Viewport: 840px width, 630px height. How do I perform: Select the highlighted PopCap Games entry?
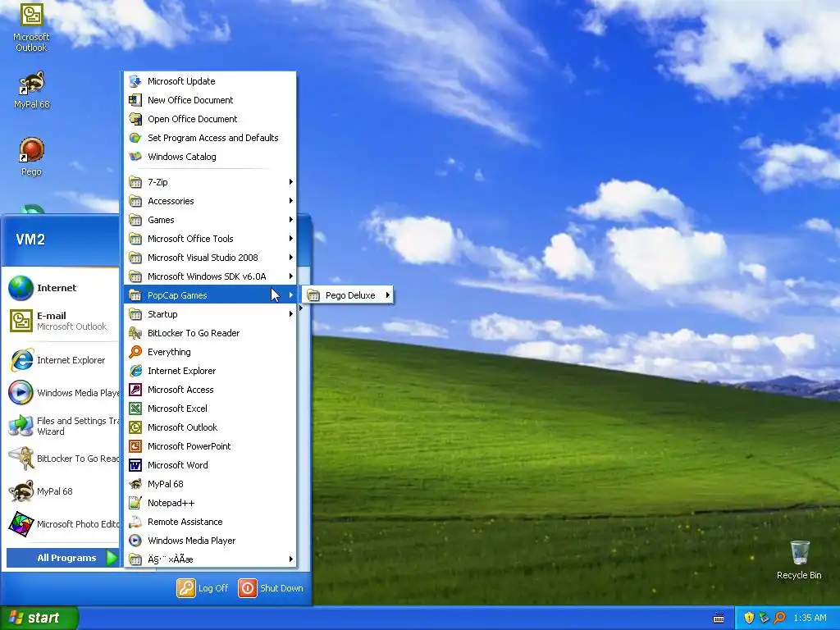coord(211,295)
